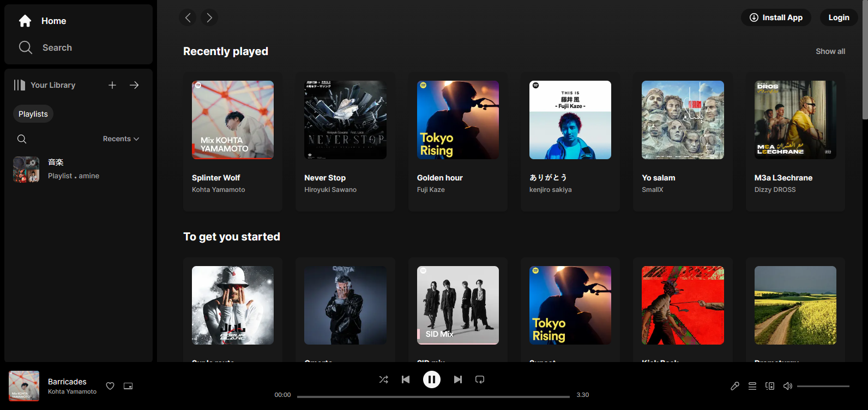Adjust the volume slider
868x410 pixels.
[x=823, y=386]
